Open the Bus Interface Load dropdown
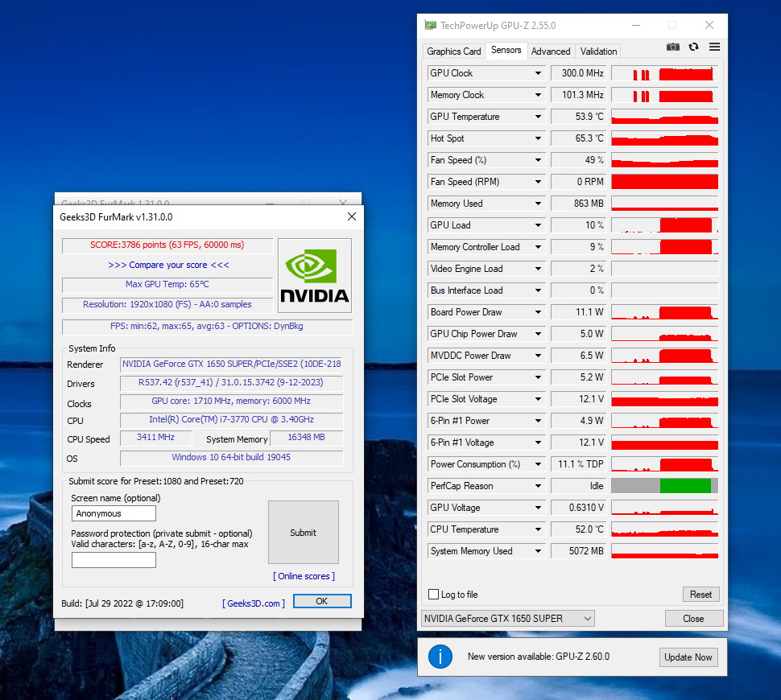781x700 pixels. [538, 290]
